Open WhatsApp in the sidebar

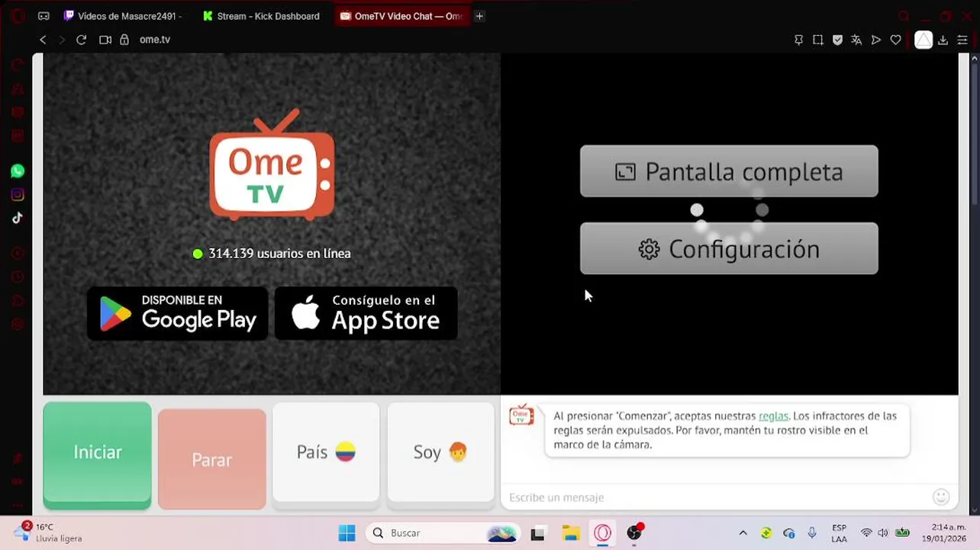tap(18, 171)
